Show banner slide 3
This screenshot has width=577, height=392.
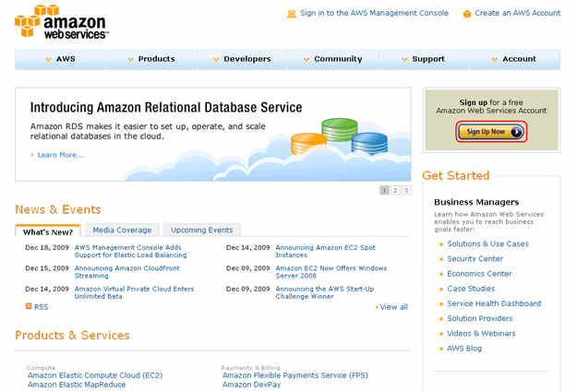tap(406, 190)
